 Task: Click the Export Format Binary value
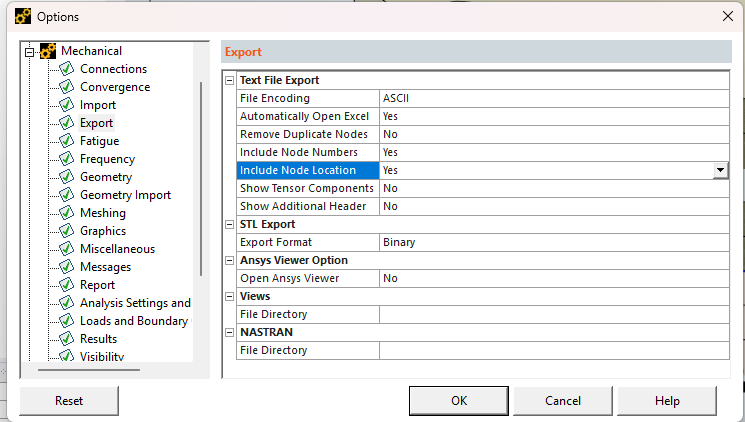(x=554, y=242)
